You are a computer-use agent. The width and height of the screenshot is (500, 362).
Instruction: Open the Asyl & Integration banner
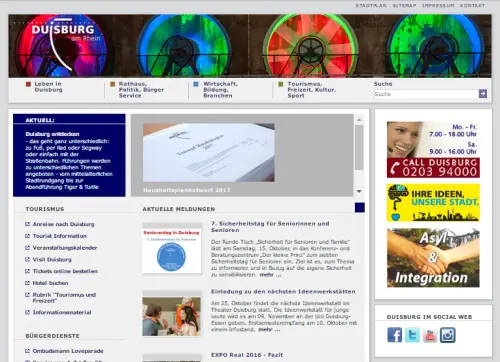click(x=433, y=258)
